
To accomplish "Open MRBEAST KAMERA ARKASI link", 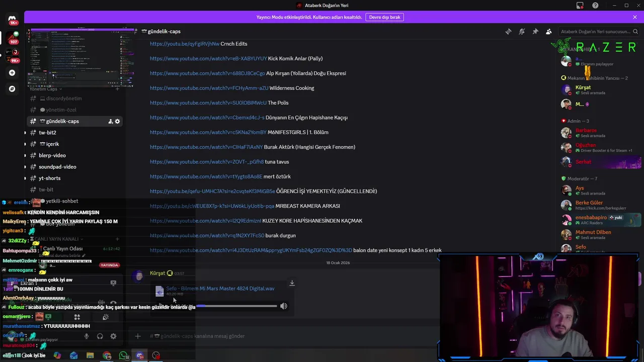I will tap(212, 206).
